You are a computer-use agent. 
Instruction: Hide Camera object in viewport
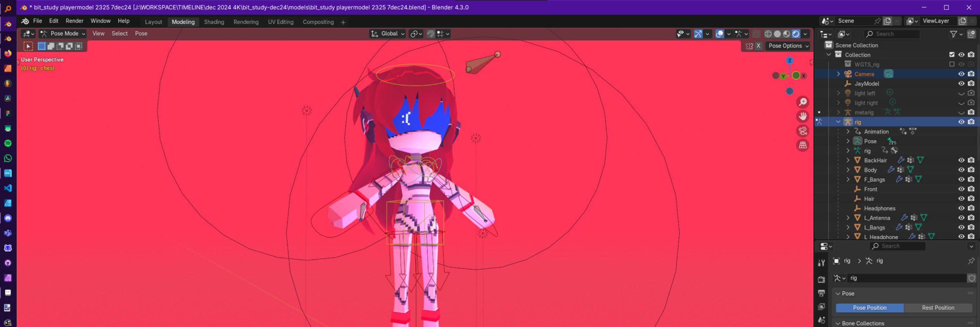point(961,74)
